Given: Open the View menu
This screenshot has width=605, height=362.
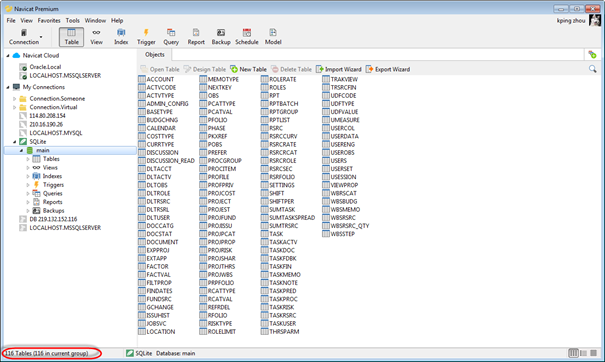Looking at the screenshot, I should [x=26, y=20].
